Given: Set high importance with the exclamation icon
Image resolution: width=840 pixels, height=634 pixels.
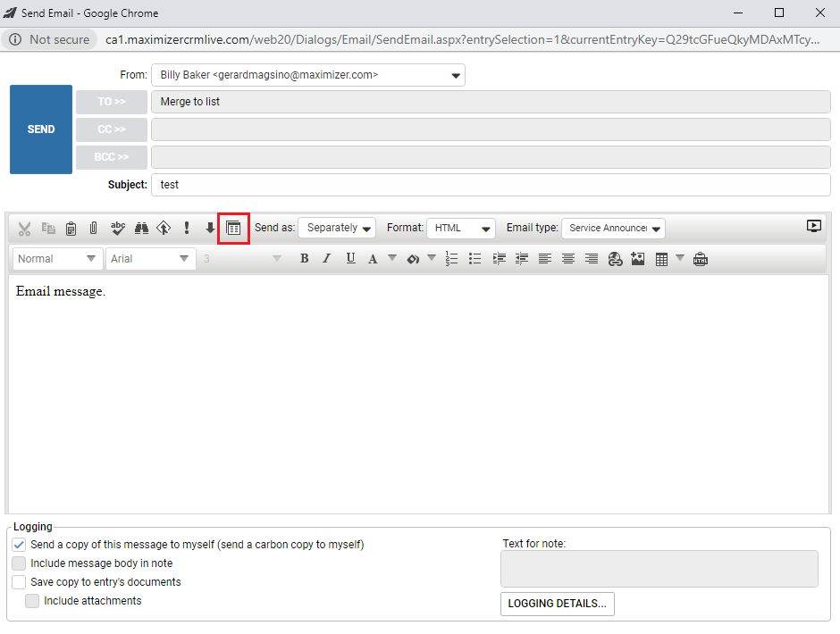Looking at the screenshot, I should 187,228.
